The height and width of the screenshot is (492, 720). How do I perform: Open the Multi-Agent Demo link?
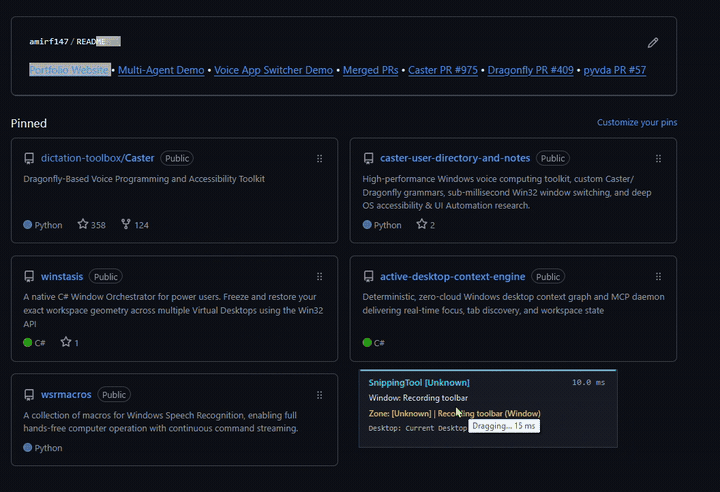tap(161, 70)
